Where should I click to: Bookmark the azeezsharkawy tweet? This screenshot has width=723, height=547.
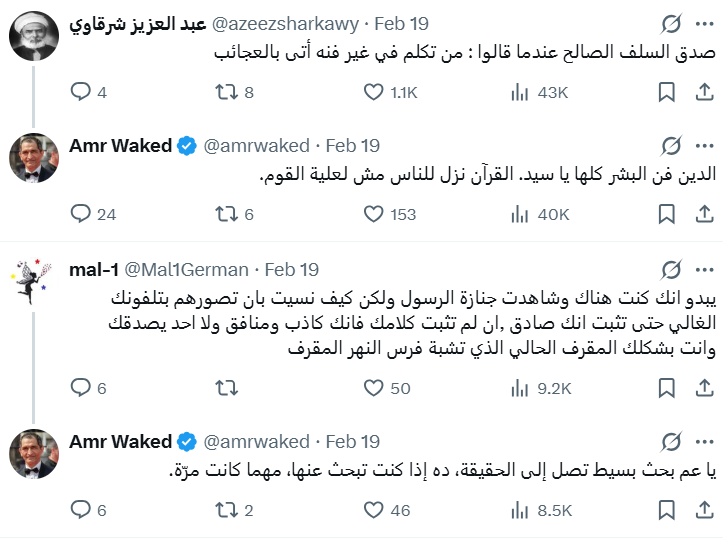tap(666, 93)
